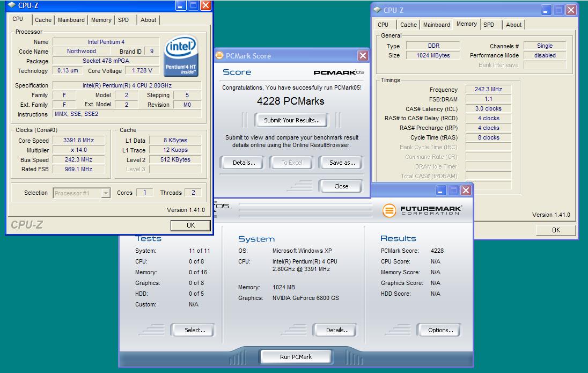Click the Core Voltage 1.728 V field

pos(142,70)
